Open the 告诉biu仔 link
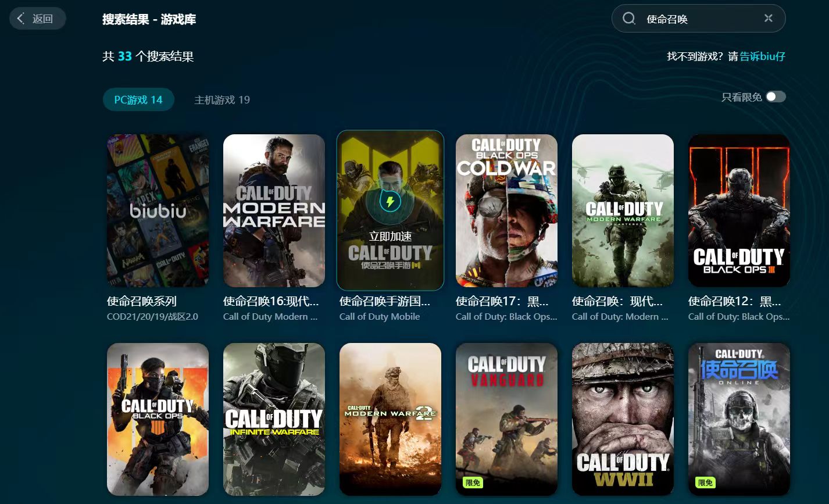The width and height of the screenshot is (829, 504). [x=763, y=56]
